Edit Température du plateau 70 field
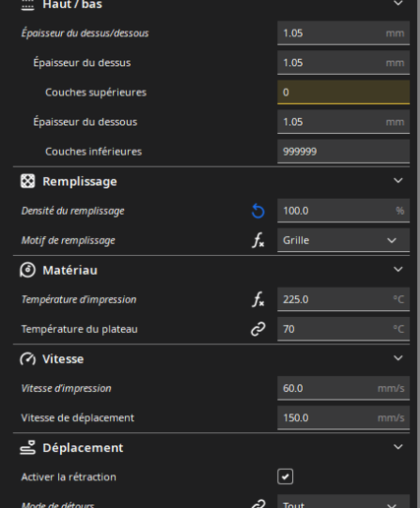Screen dimensions: 420x508 coord(343,329)
